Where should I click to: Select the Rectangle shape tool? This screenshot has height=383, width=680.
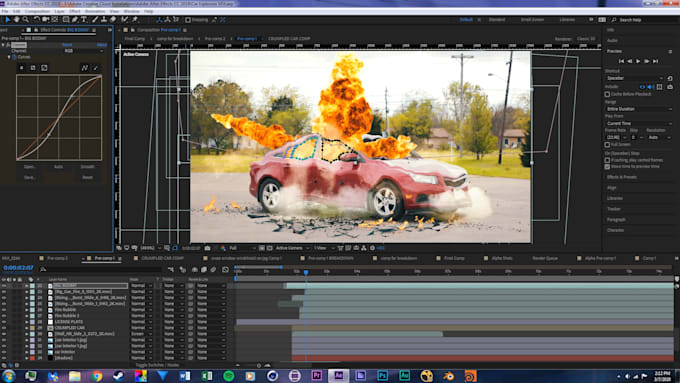click(x=65, y=20)
